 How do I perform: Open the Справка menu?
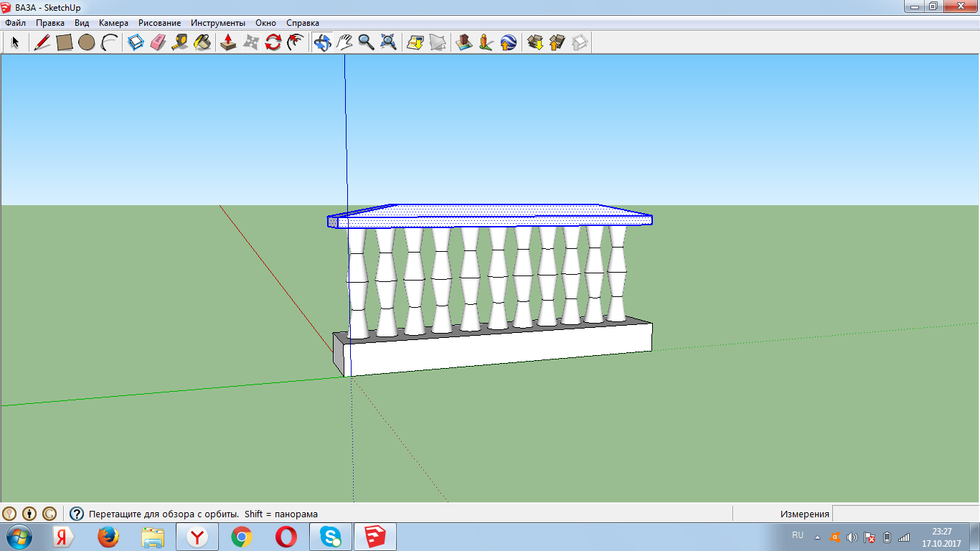coord(302,23)
